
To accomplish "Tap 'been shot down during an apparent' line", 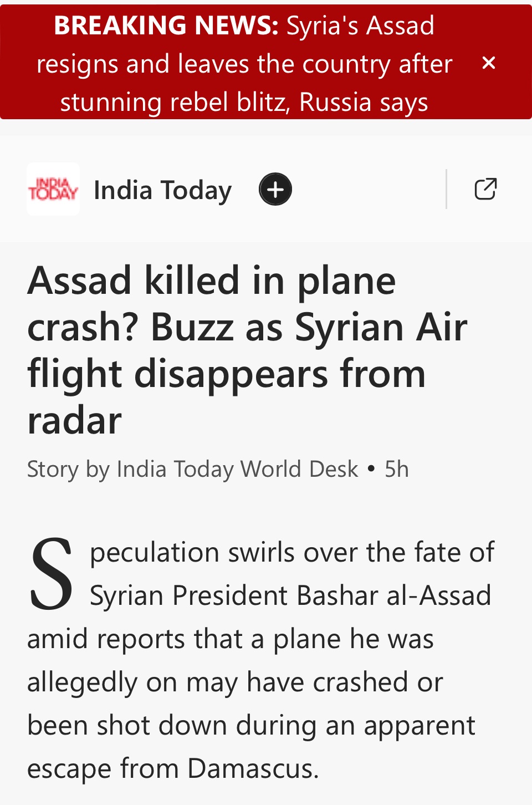I will [x=251, y=725].
